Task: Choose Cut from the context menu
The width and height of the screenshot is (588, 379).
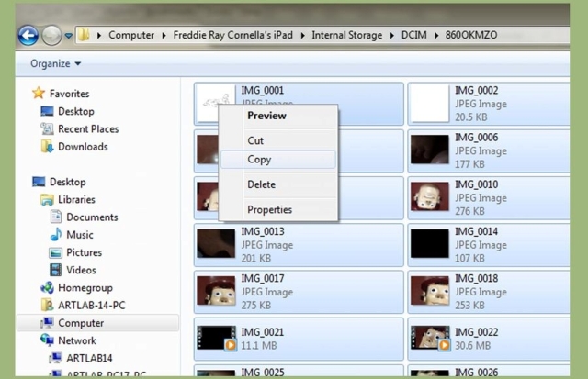Action: tap(278, 140)
